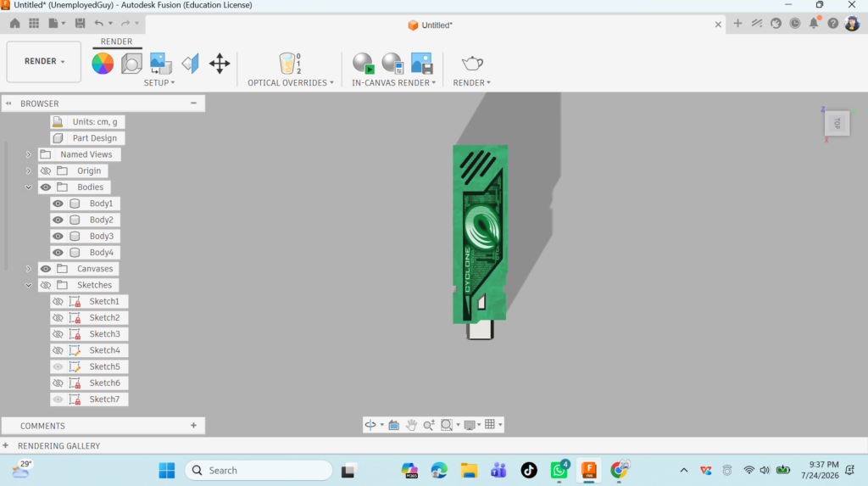Viewport: 868px width, 486px height.
Task: Open IN-CANVAS RENDER dropdown
Action: (393, 82)
